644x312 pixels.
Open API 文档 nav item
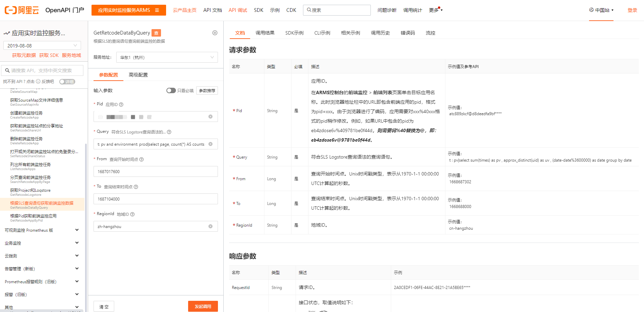coord(213,10)
